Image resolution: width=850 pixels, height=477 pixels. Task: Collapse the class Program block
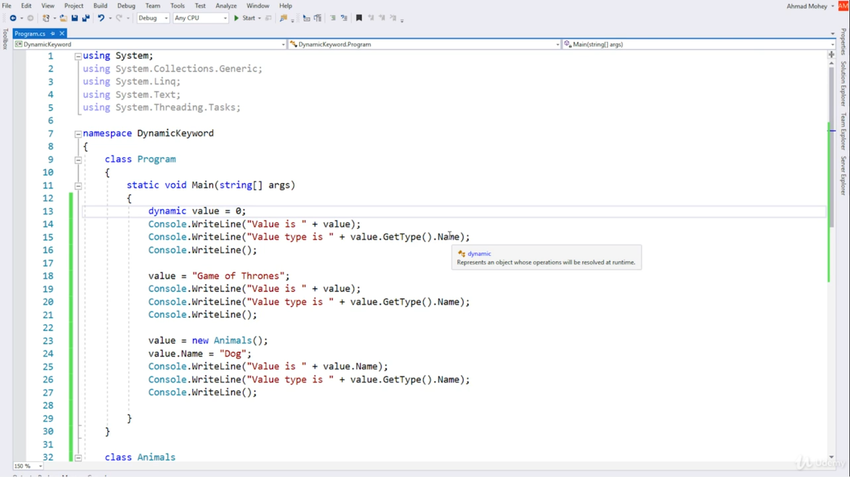coord(78,159)
